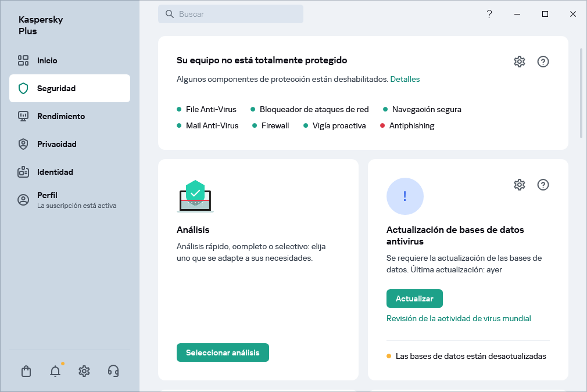Screen dimensions: 587x392
Task: Open the Perfil section
Action: tap(46, 195)
